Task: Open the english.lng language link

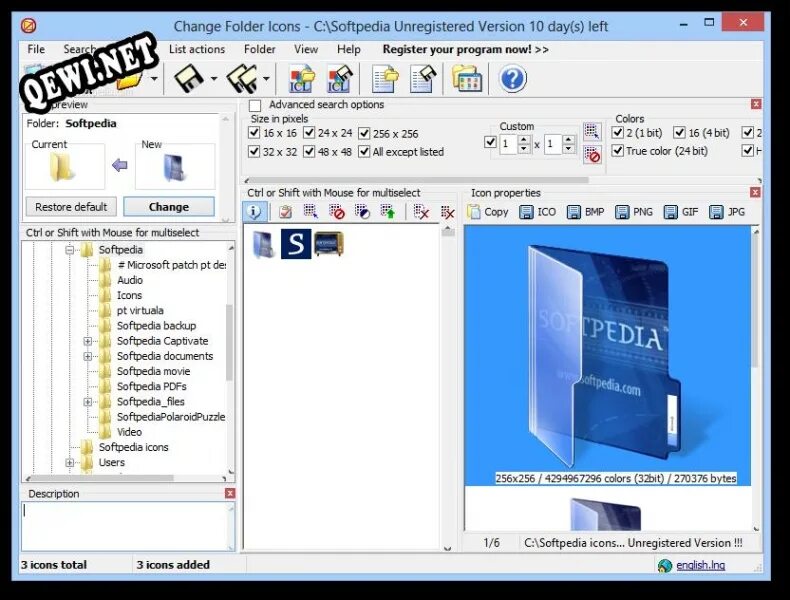Action: pos(700,565)
